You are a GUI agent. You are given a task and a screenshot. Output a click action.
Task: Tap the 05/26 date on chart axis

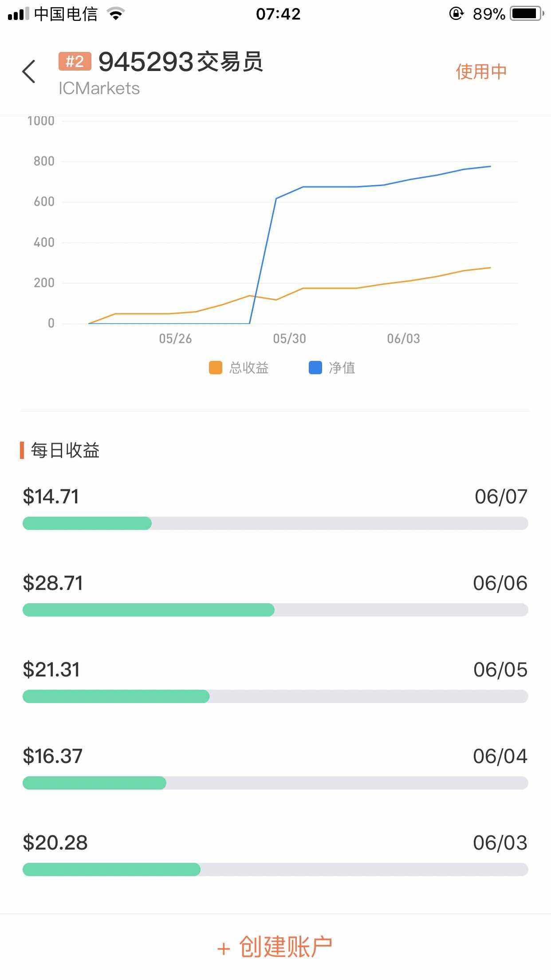(175, 339)
